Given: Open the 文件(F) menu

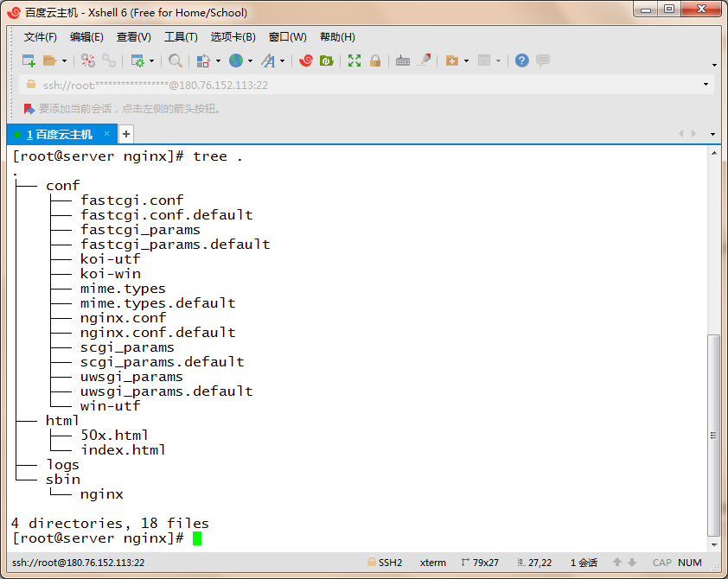Looking at the screenshot, I should pyautogui.click(x=41, y=37).
